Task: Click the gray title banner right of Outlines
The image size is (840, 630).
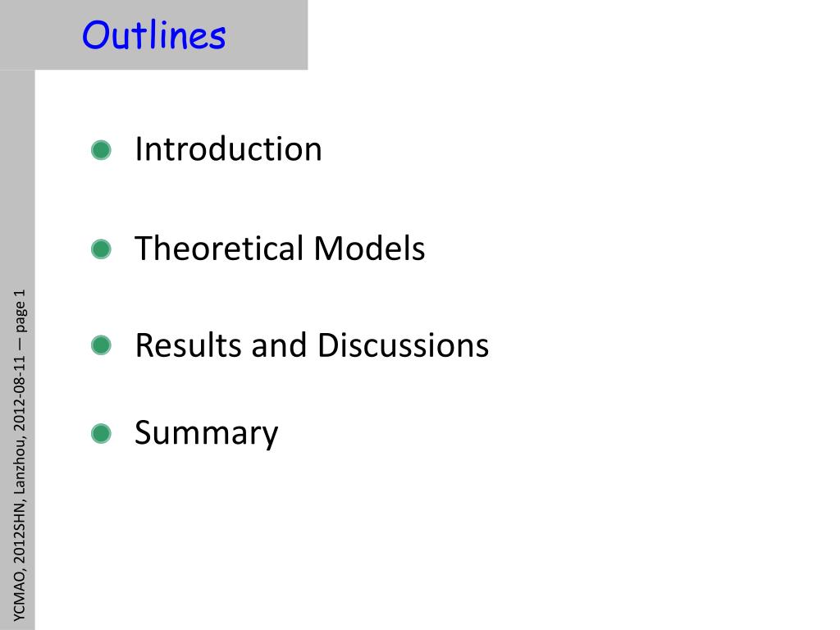Action: pyautogui.click(x=268, y=34)
